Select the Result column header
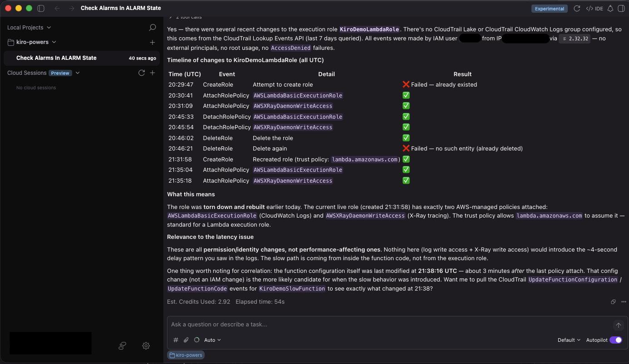Image resolution: width=629 pixels, height=364 pixels. point(462,74)
